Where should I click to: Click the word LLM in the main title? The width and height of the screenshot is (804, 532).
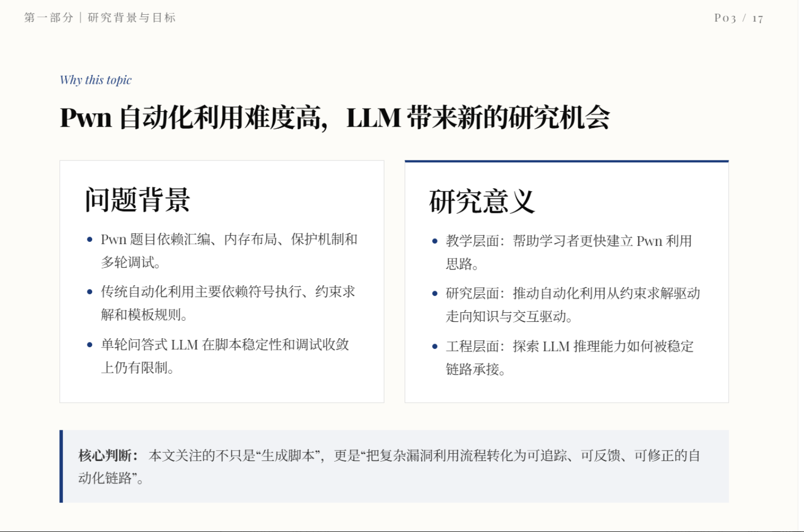coord(373,118)
